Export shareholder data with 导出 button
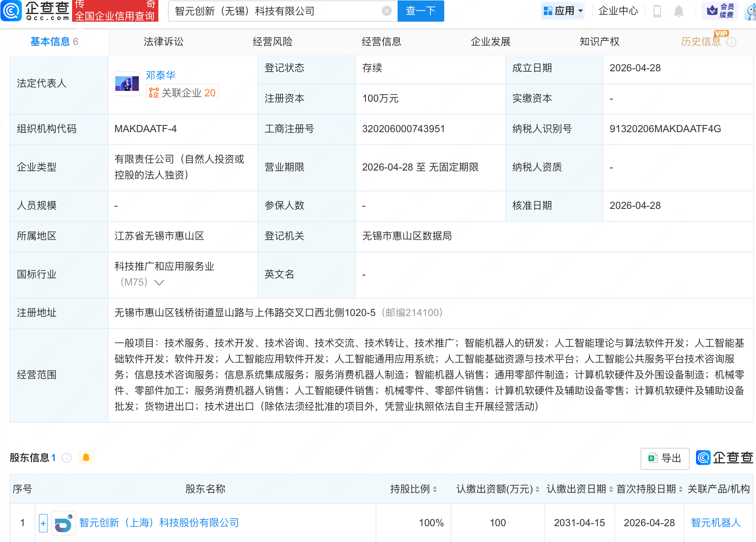Screen dimensions: 756x542 point(665,458)
